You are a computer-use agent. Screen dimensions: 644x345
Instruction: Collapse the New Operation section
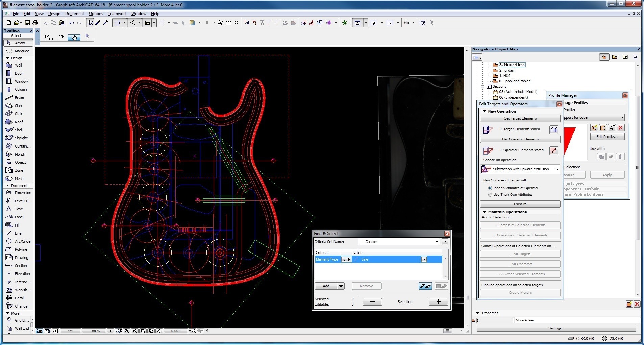(484, 111)
